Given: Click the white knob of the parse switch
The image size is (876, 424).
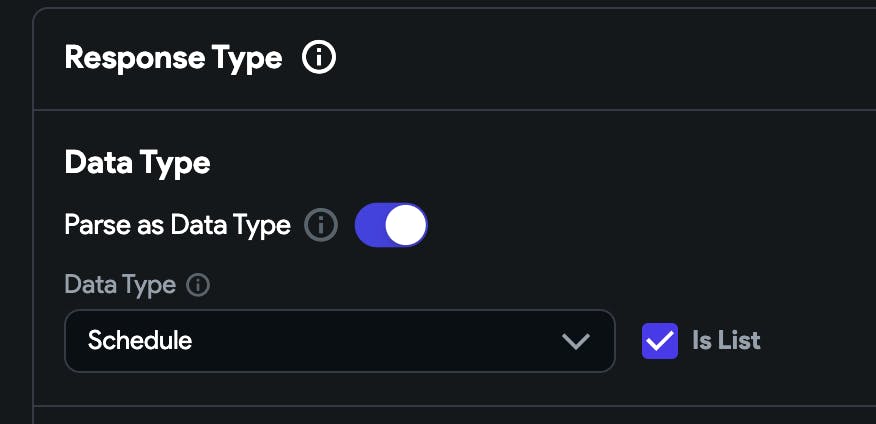Looking at the screenshot, I should pyautogui.click(x=406, y=225).
